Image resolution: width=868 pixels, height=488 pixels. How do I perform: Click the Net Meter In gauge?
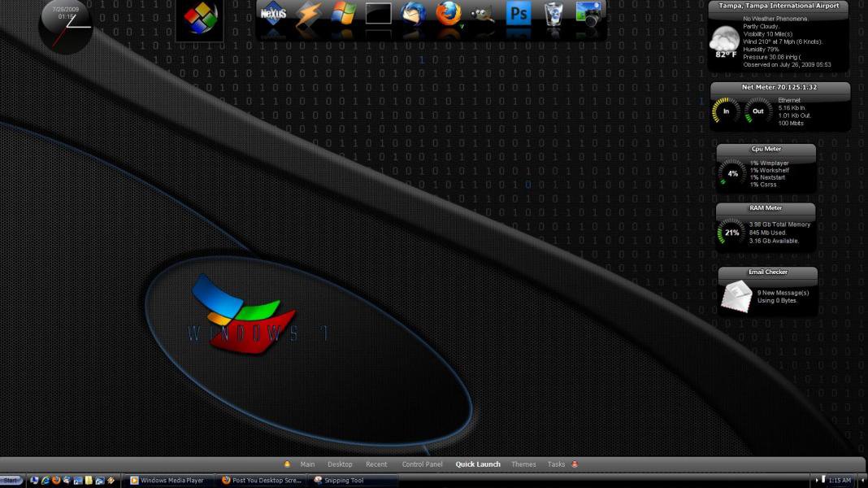click(726, 111)
